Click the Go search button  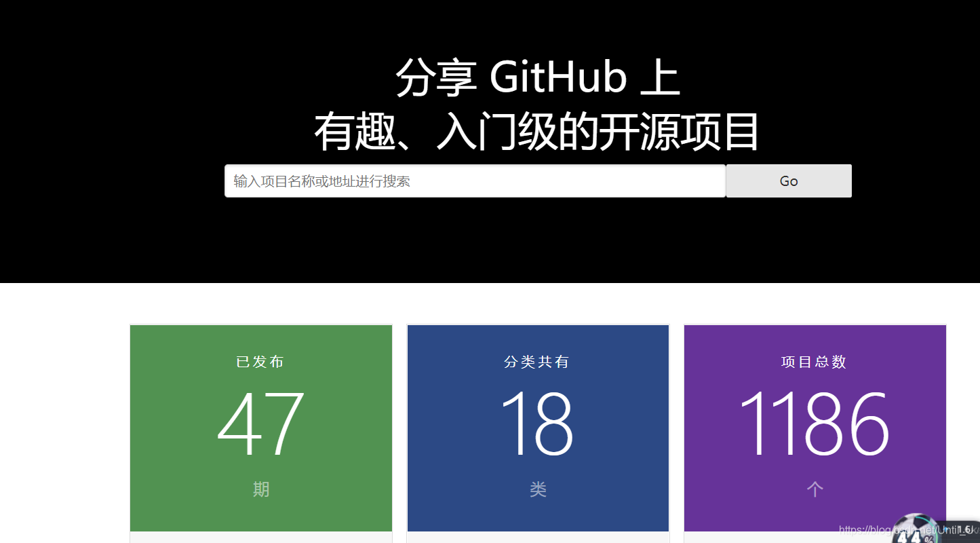[x=789, y=181]
